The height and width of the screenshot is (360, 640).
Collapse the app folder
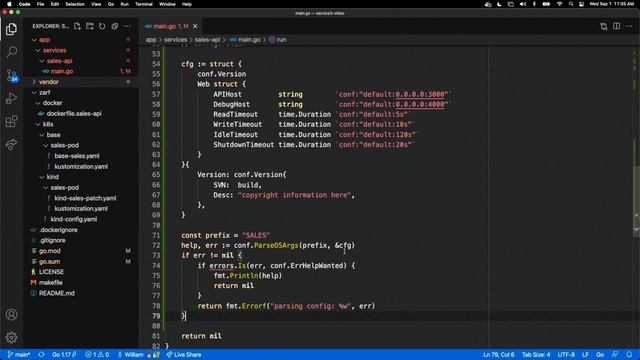(x=80, y=40)
